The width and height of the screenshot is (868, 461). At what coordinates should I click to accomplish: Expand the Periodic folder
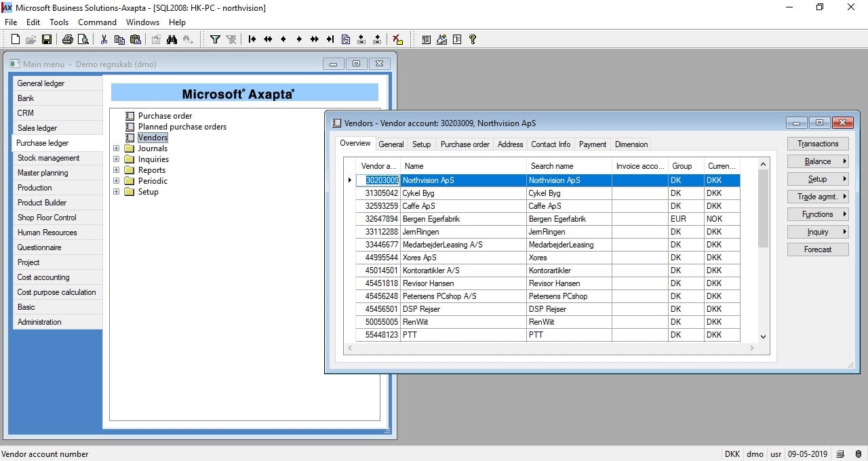pyautogui.click(x=116, y=181)
